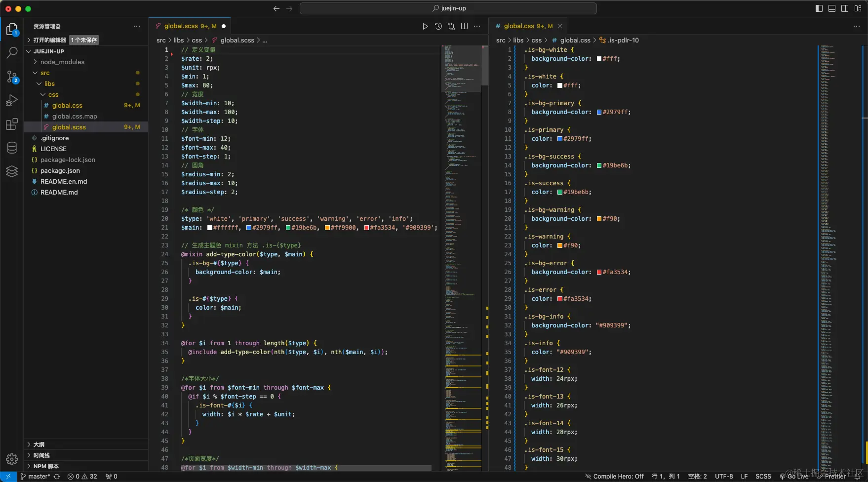
Task: Collapse the libs folder
Action: [x=49, y=83]
